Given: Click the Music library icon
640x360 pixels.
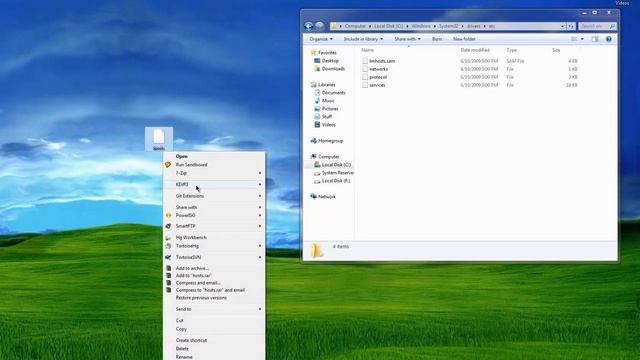Looking at the screenshot, I should [x=317, y=100].
